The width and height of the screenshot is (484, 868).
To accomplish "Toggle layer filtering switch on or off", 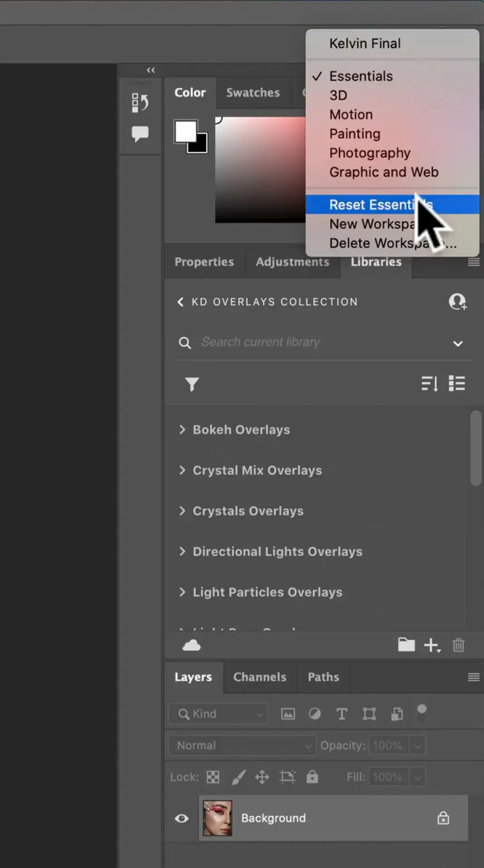I will coord(422,713).
